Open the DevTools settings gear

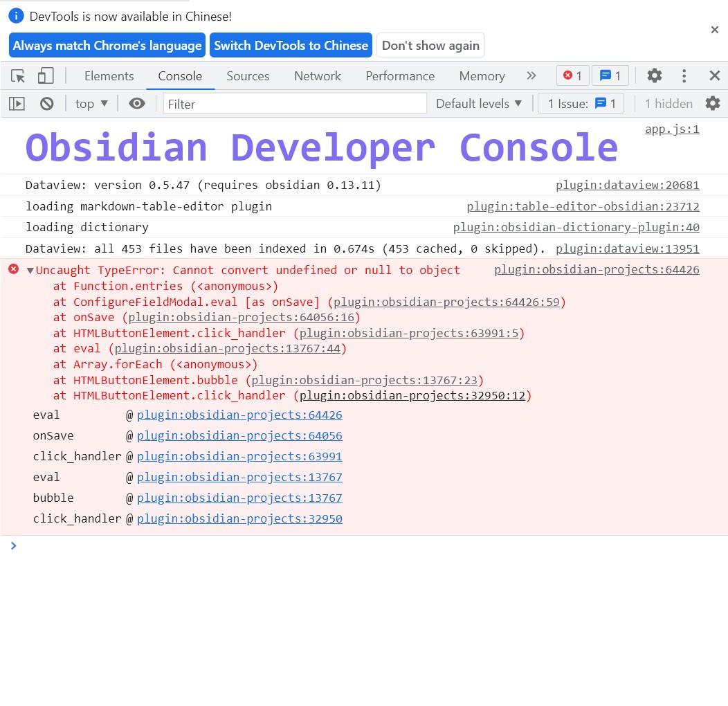tap(654, 75)
